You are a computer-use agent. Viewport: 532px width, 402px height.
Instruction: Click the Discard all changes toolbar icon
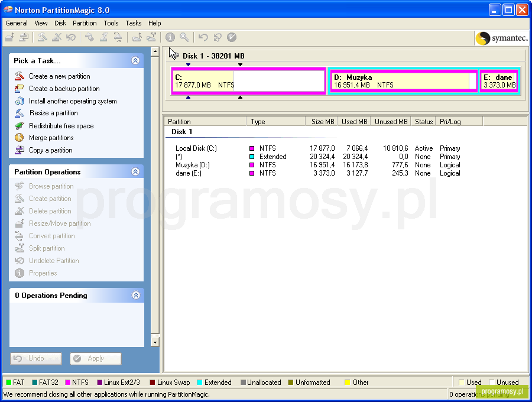coord(218,37)
